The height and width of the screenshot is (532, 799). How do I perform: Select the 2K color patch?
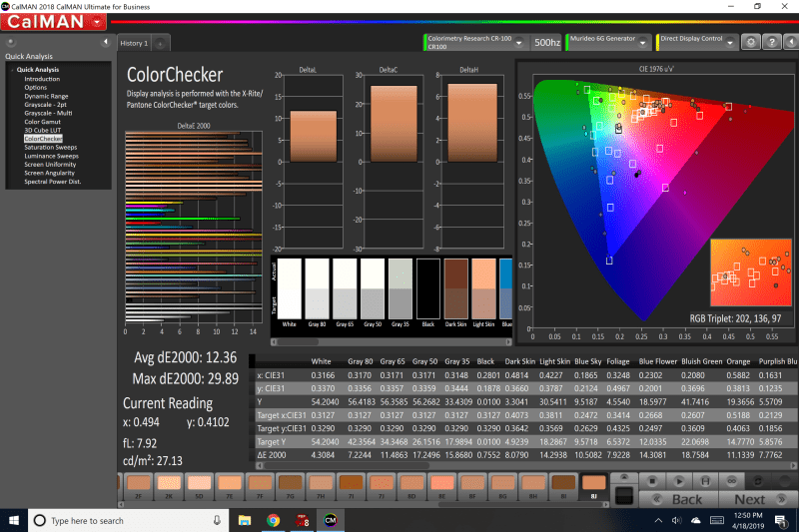(x=169, y=487)
